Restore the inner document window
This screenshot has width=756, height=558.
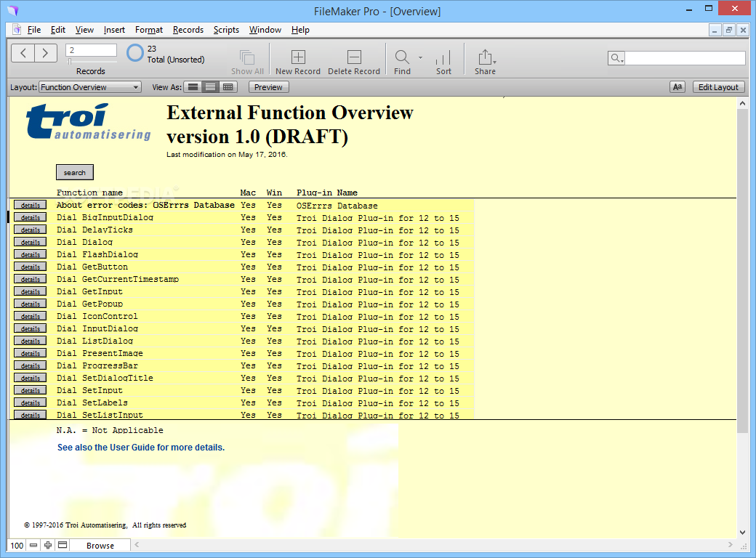[x=729, y=30]
